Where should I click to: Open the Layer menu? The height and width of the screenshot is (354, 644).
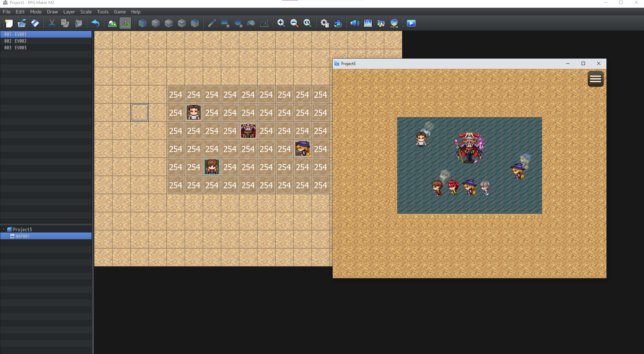pyautogui.click(x=69, y=12)
